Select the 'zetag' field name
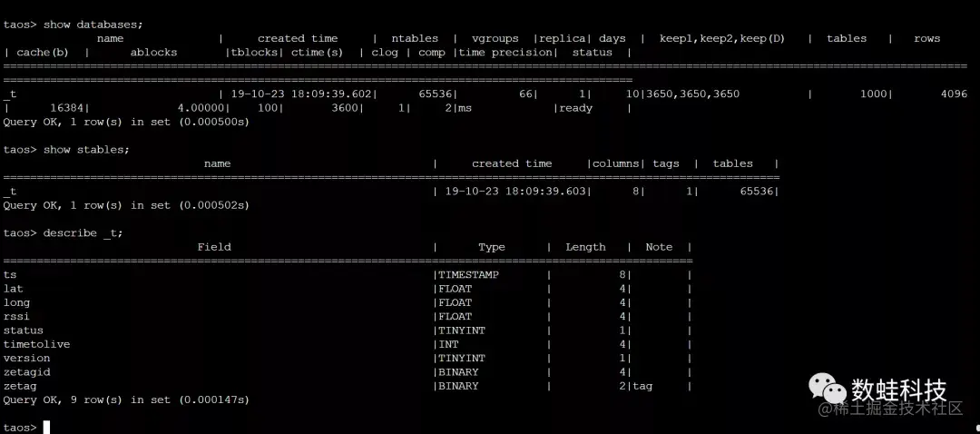This screenshot has height=434, width=980. (x=20, y=386)
